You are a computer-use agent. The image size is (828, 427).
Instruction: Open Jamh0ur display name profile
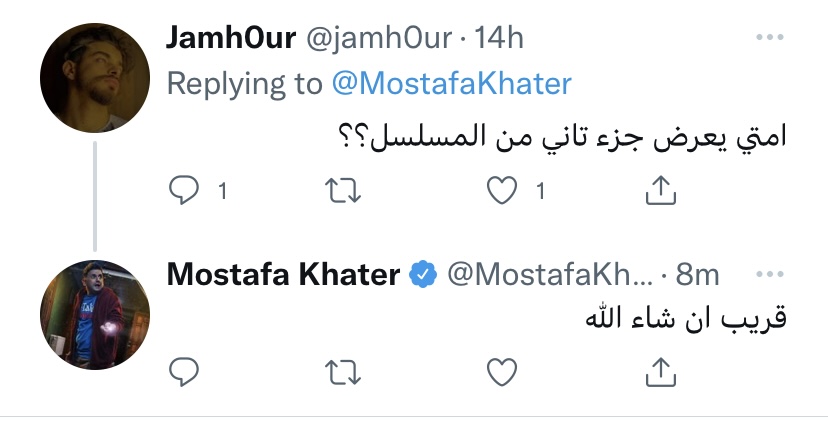point(231,38)
